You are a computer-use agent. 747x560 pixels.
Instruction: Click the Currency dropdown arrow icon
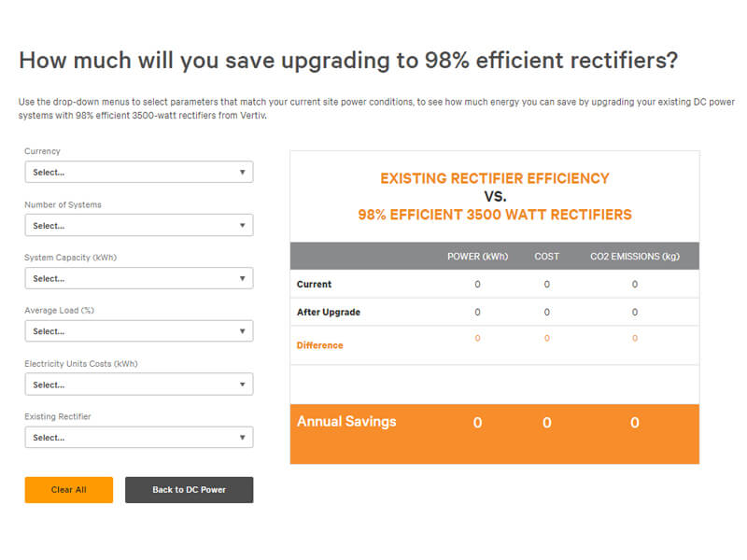(x=243, y=173)
